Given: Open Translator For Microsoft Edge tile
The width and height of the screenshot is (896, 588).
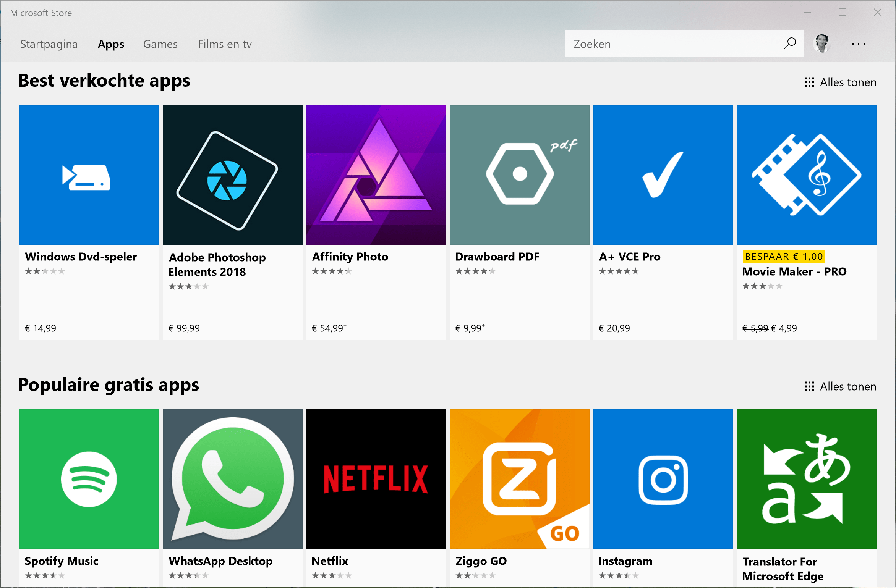Looking at the screenshot, I should coord(806,479).
